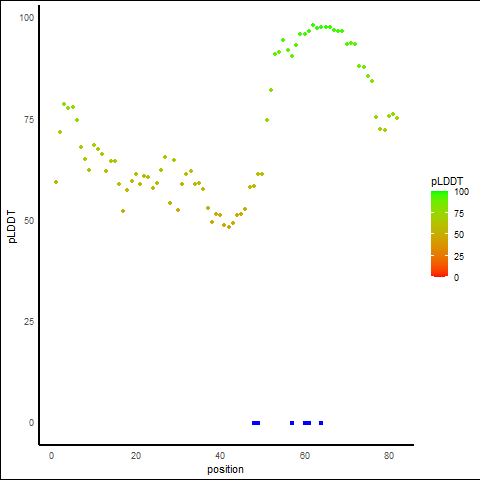Click the rotated y-axis title pLDDT
Screen dimensions: 480x480
click(12, 226)
